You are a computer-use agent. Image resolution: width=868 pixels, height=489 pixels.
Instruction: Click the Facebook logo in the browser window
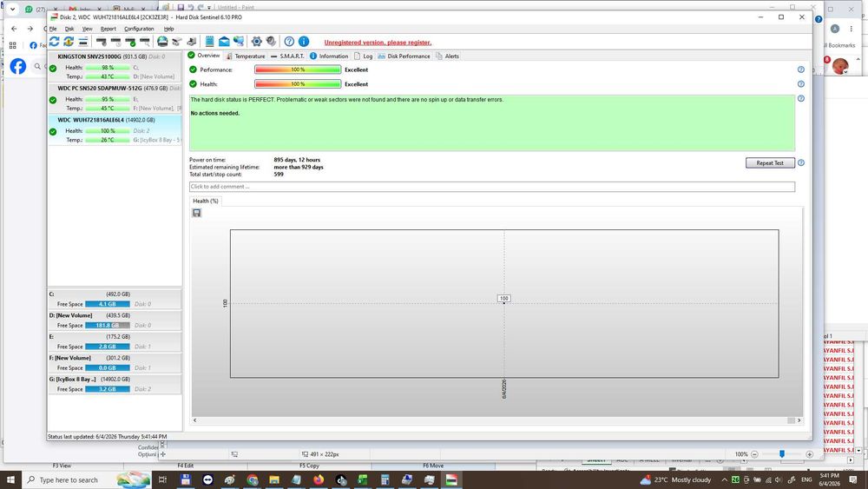[x=17, y=67]
